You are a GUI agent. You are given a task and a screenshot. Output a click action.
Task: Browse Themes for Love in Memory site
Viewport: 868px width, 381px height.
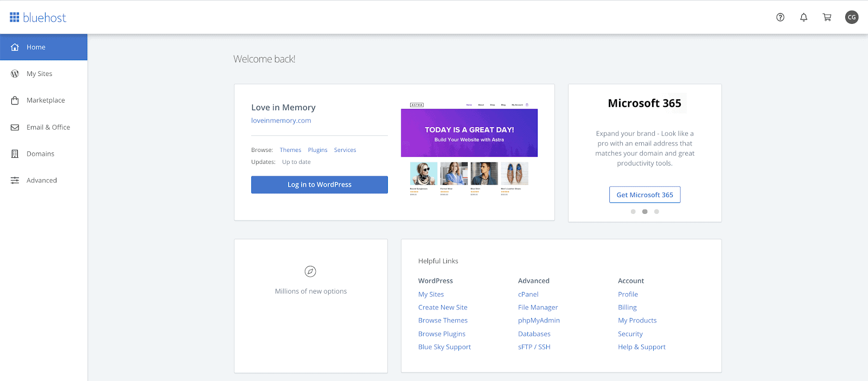coord(290,150)
